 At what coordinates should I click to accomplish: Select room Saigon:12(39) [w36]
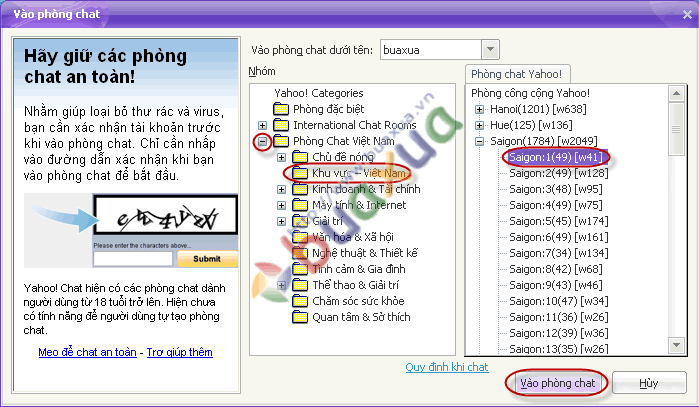pyautogui.click(x=559, y=333)
